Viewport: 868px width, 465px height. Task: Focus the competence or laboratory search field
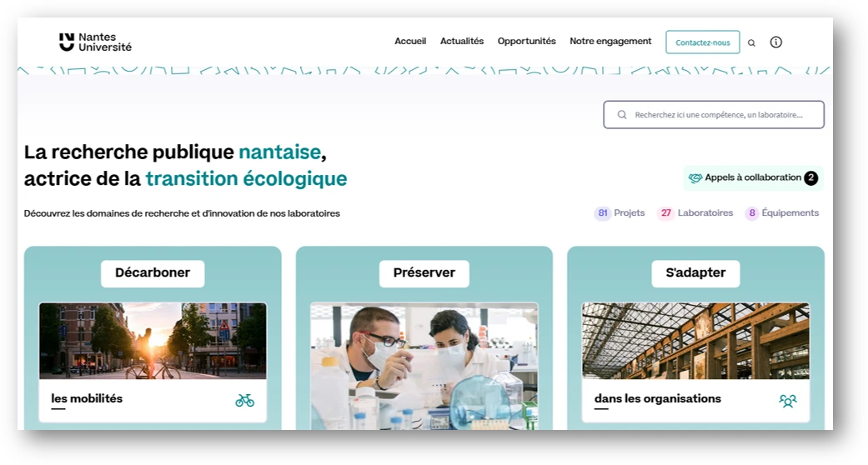714,115
